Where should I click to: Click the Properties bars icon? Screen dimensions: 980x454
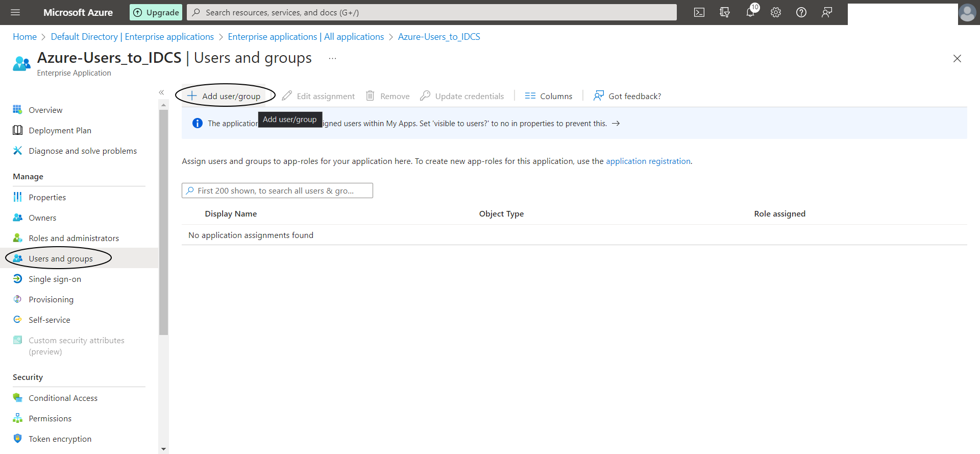(17, 197)
